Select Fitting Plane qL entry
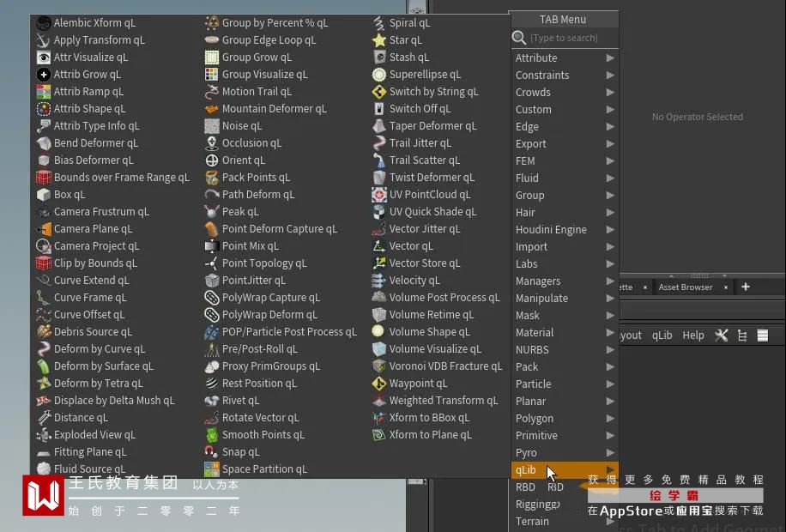Viewport: 786px width, 532px height. coord(90,452)
